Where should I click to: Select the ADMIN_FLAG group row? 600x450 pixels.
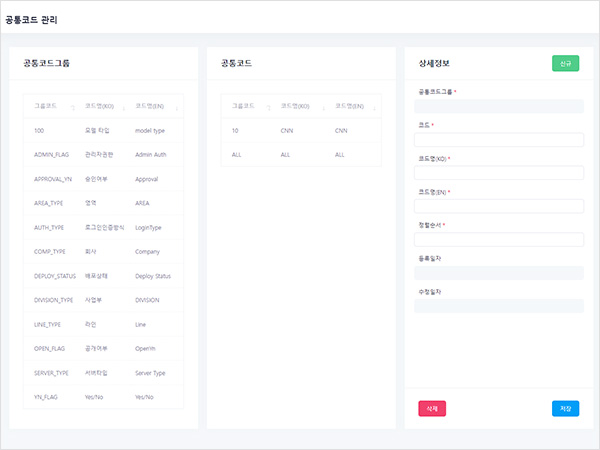point(103,154)
